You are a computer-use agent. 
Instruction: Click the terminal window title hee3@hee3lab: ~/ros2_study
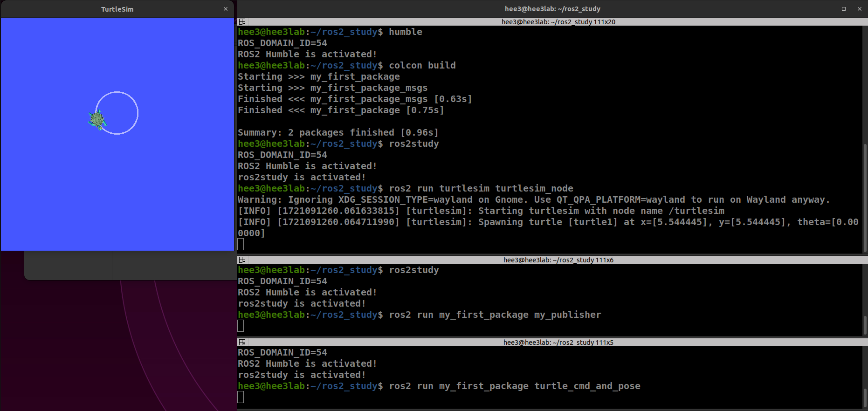coord(552,9)
